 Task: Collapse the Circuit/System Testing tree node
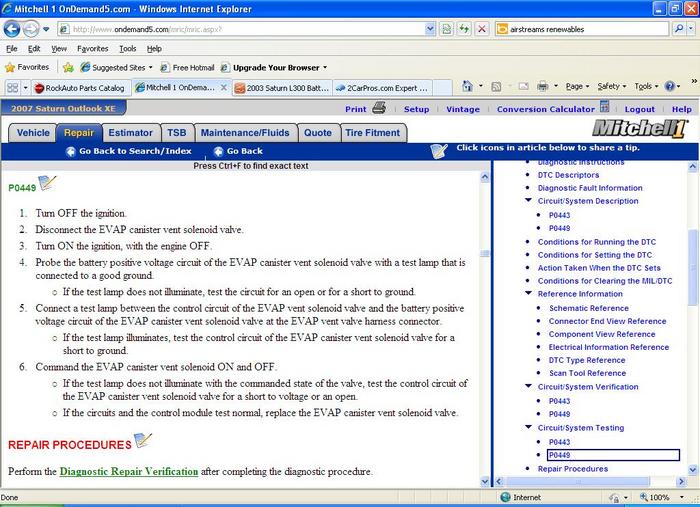[529, 427]
